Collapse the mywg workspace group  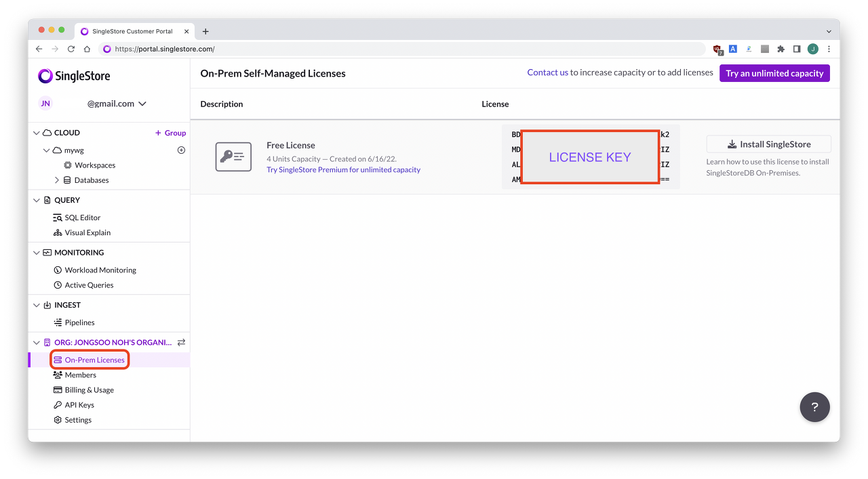[x=46, y=150]
